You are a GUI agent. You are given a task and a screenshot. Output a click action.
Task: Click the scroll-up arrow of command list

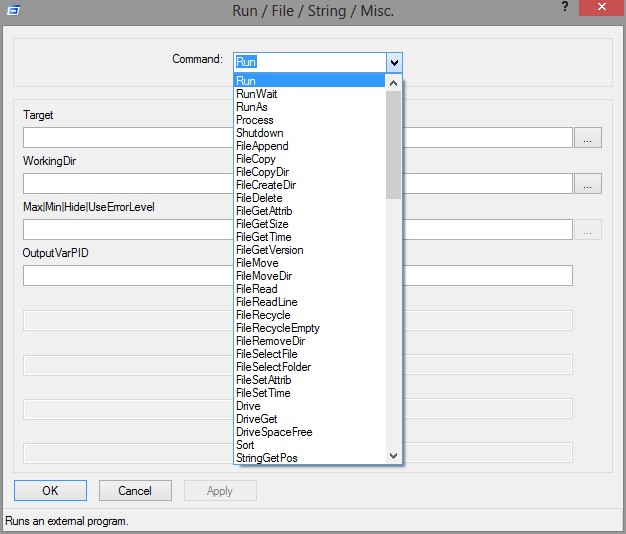click(393, 83)
